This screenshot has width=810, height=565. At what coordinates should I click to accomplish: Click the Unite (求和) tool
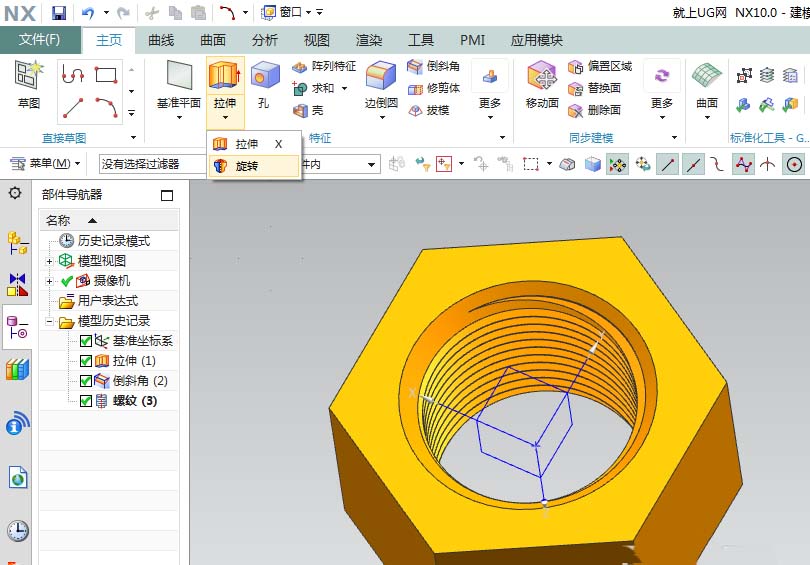click(x=315, y=88)
